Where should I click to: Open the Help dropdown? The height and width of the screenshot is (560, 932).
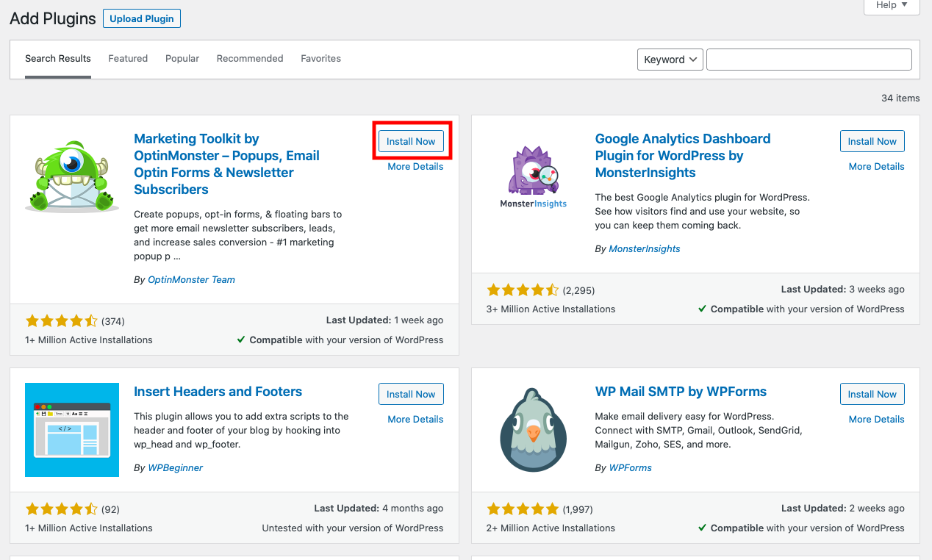[892, 5]
